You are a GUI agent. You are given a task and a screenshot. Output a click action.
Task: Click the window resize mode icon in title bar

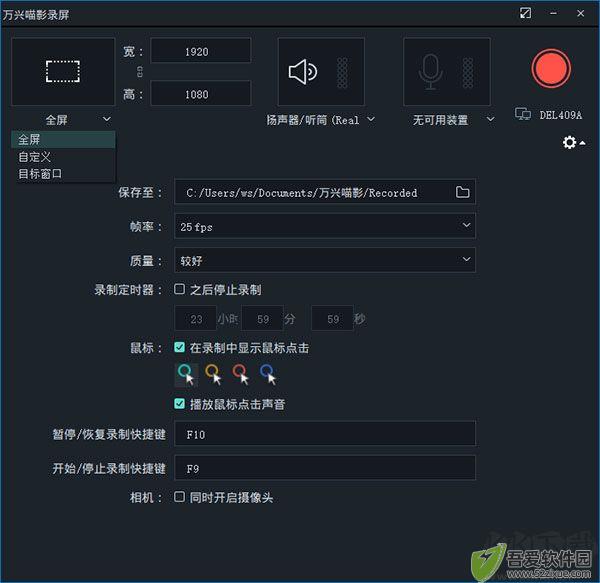tap(525, 13)
